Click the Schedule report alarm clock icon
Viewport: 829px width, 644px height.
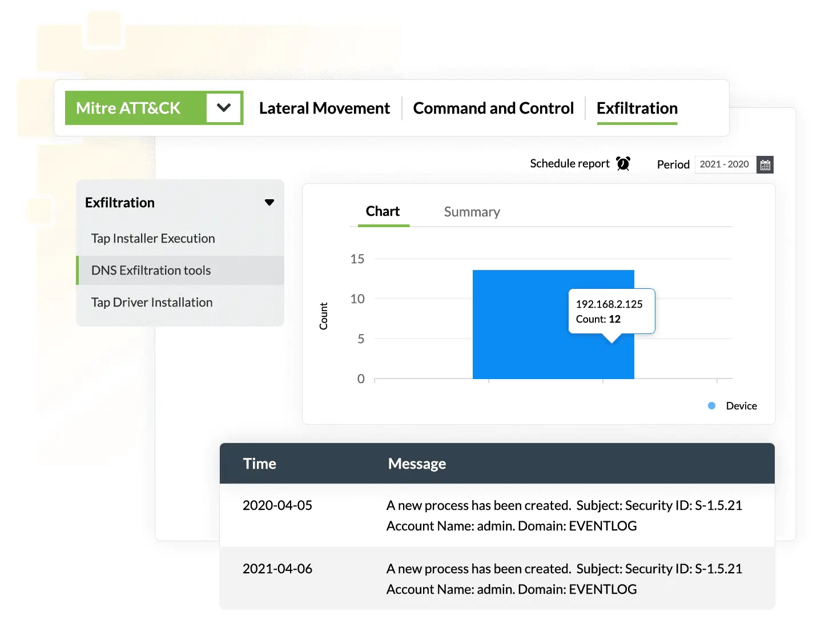623,164
